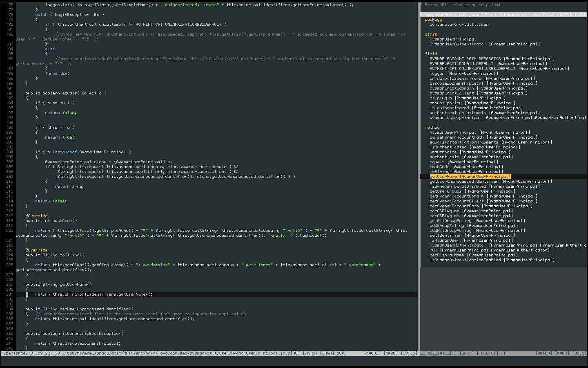This screenshot has height=368, width=588.
Task: Place cursor on 'public boolean equals( Object o )' line
Action: click(x=66, y=93)
